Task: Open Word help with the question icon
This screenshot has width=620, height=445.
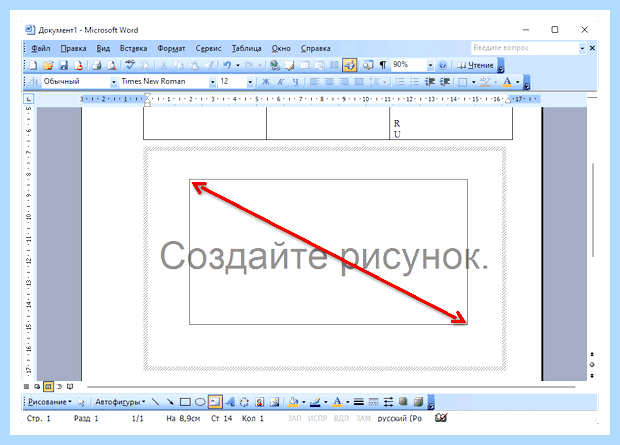Action: pos(443,65)
